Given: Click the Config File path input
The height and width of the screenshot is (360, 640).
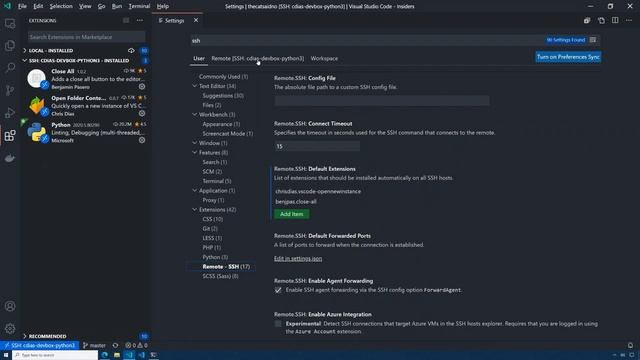Looking at the screenshot, I should (x=382, y=100).
